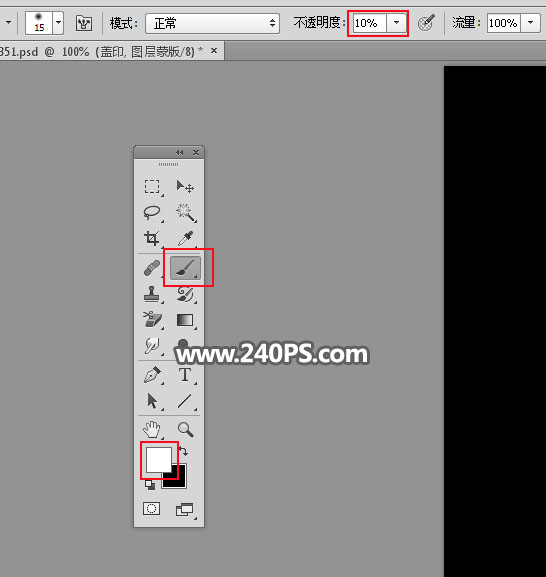The image size is (546, 577).
Task: Select the Clone Stamp tool
Action: 152,294
